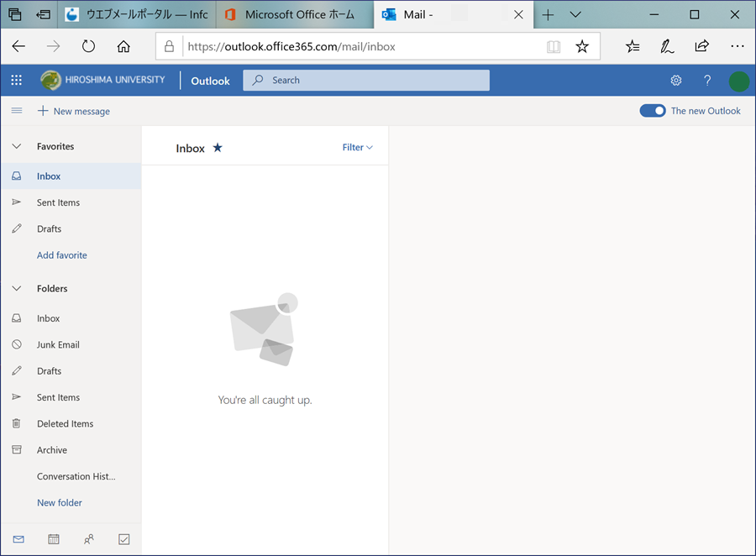
Task: Switch to ウエブメールポータル tab
Action: [x=137, y=14]
